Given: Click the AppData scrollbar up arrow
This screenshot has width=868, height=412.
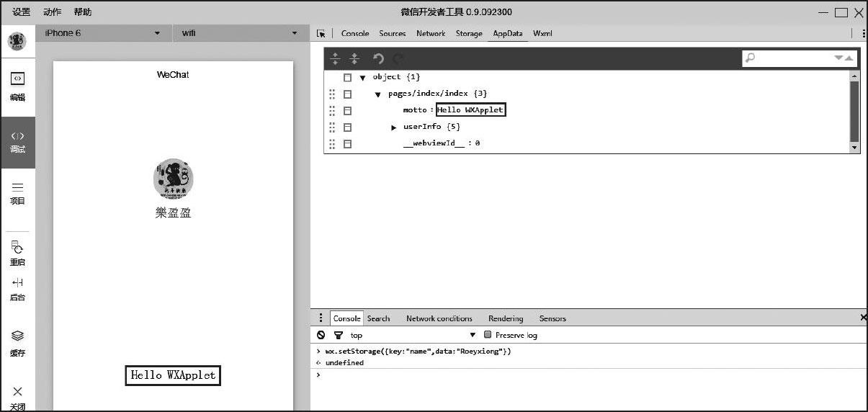Looking at the screenshot, I should 855,76.
